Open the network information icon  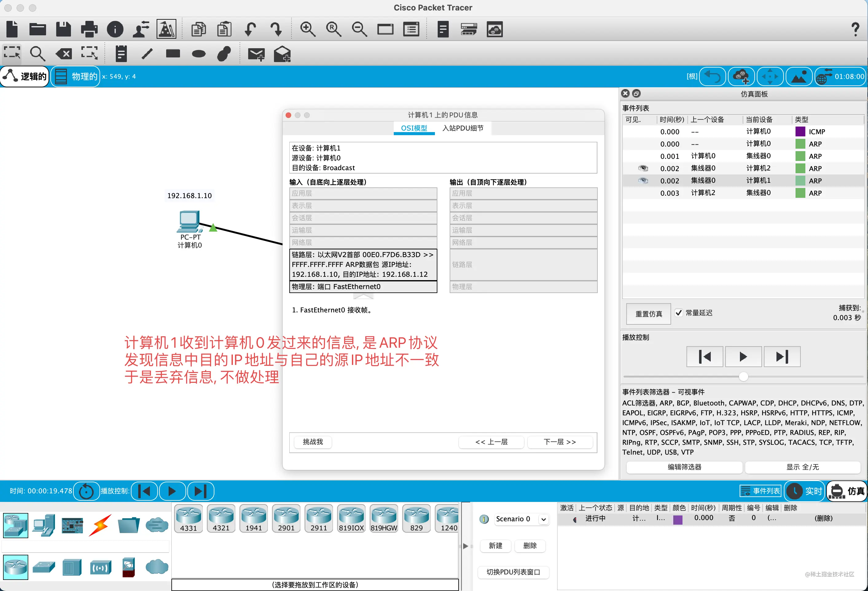tap(115, 29)
